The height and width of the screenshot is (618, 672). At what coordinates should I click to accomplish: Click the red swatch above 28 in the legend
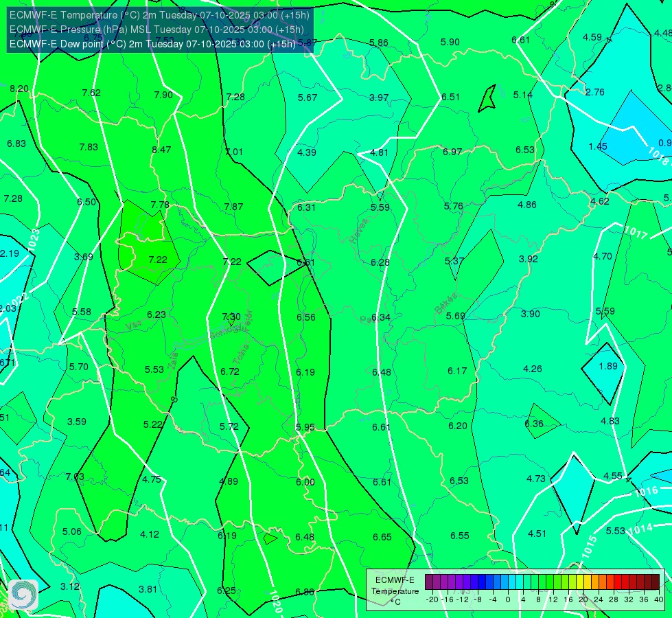coord(618,582)
